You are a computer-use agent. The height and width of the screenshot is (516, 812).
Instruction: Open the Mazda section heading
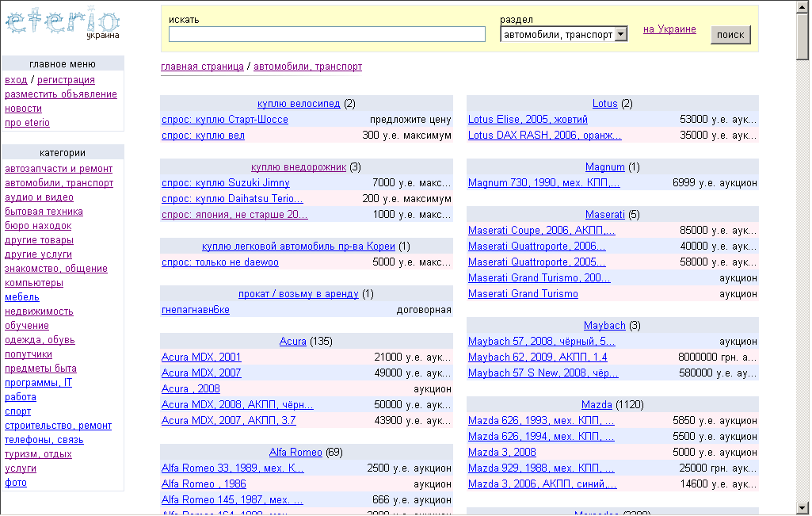597,404
